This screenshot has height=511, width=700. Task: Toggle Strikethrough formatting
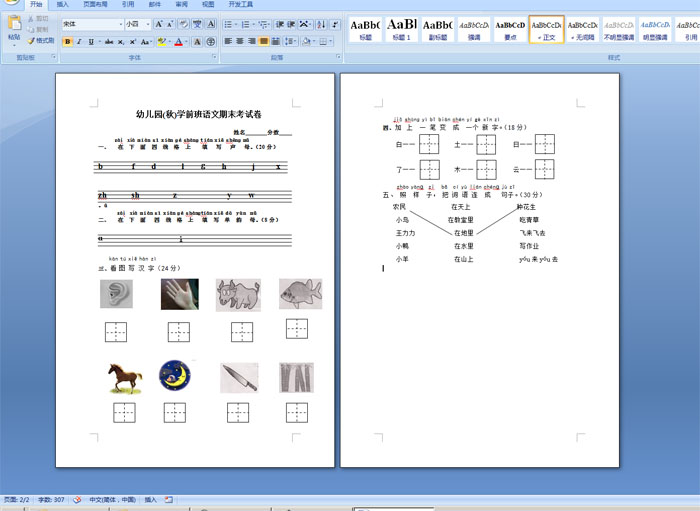click(x=109, y=42)
